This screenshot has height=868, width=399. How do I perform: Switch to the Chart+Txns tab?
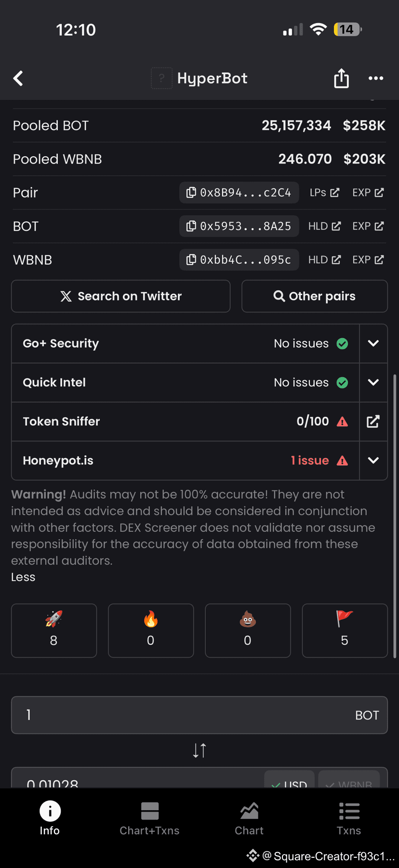[x=149, y=819]
